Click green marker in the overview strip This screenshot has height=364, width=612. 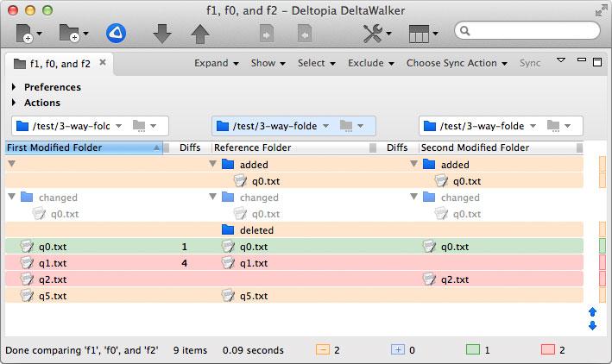click(x=603, y=246)
